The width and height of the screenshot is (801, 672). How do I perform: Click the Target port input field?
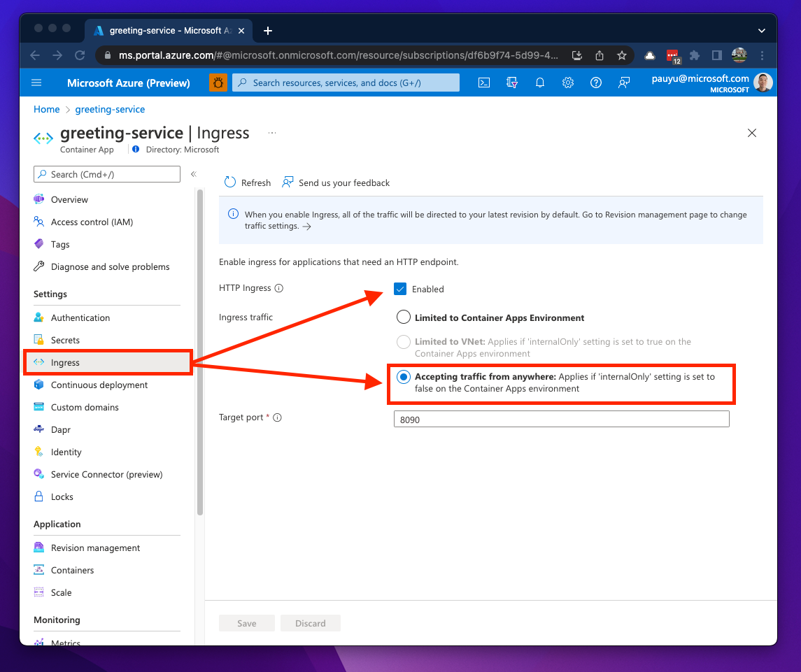tap(561, 419)
